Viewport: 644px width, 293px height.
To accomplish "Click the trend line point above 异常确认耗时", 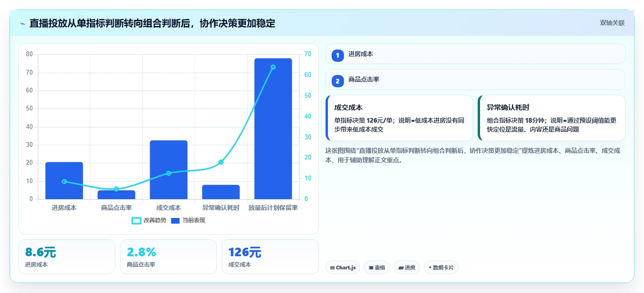I will pos(221,162).
